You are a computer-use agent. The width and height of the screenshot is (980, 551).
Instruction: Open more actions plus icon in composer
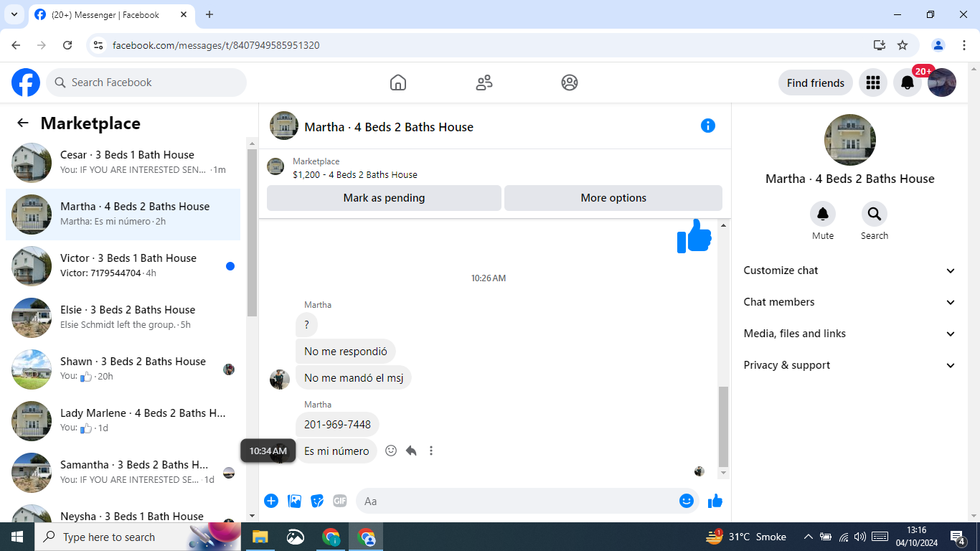(271, 501)
